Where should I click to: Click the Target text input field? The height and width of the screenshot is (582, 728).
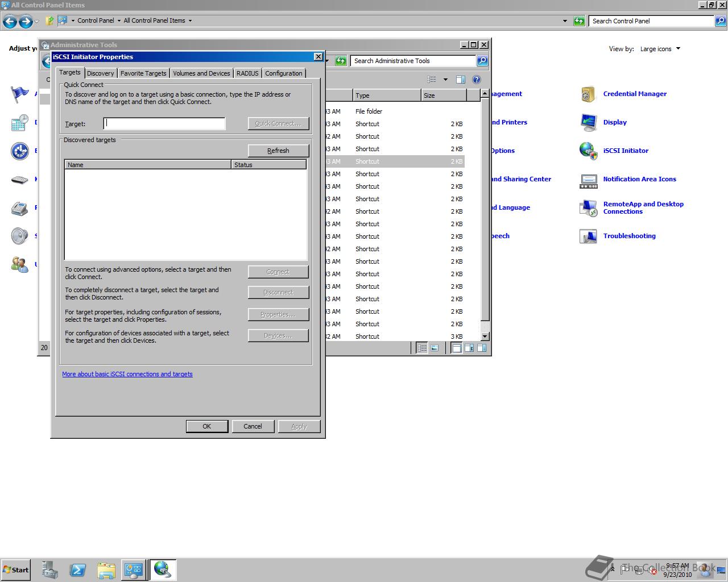pos(164,123)
